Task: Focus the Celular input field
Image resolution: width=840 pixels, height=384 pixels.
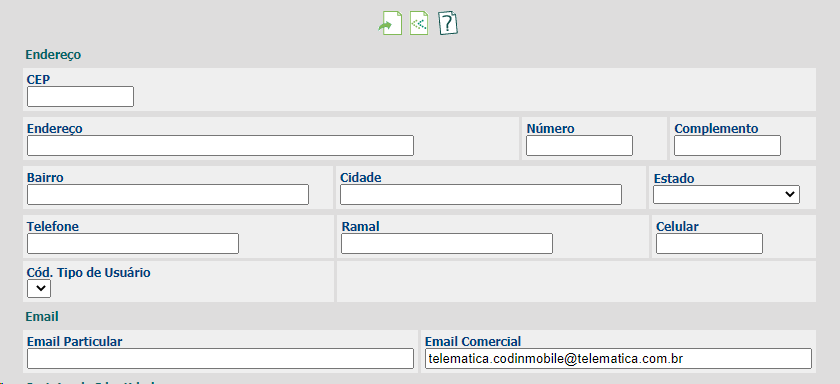Action: click(x=709, y=243)
